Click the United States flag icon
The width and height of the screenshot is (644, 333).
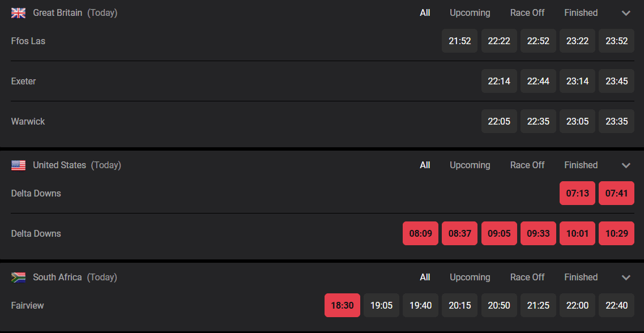19,165
